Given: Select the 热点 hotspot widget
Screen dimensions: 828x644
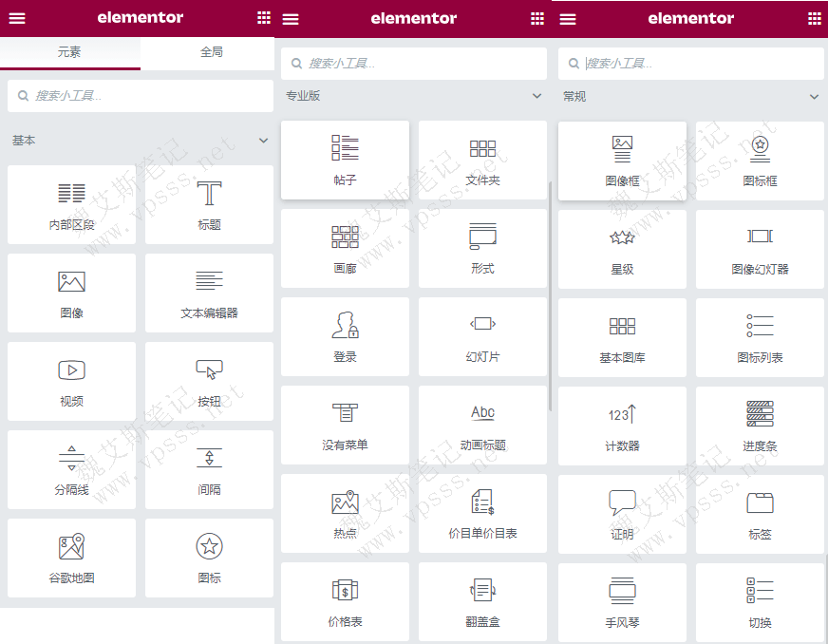Looking at the screenshot, I should tap(345, 513).
